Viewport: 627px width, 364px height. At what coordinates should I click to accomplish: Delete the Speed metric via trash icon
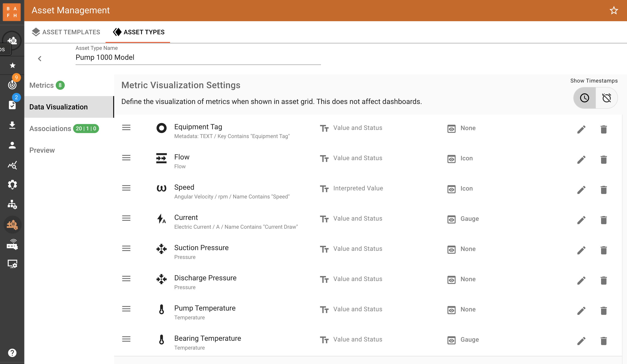coord(604,190)
